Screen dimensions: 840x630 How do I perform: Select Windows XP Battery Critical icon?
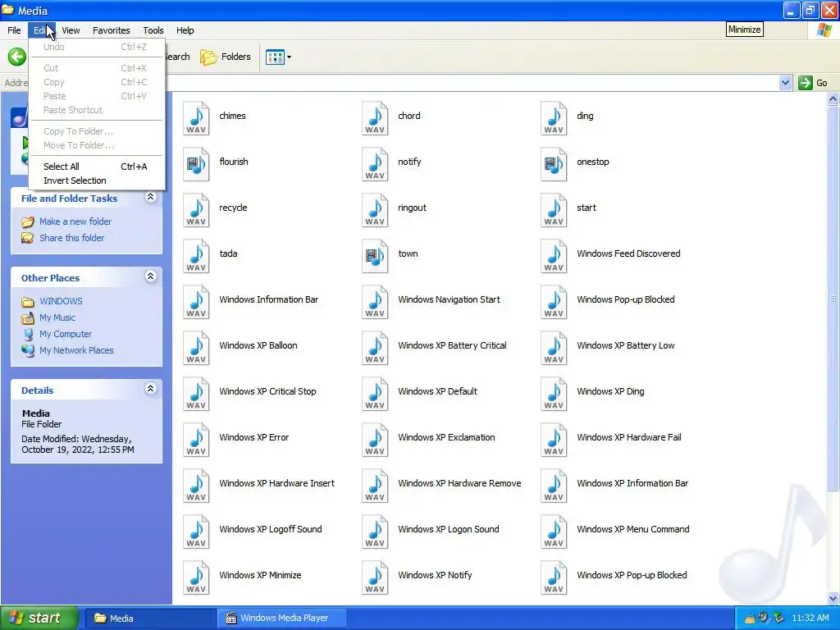[375, 348]
